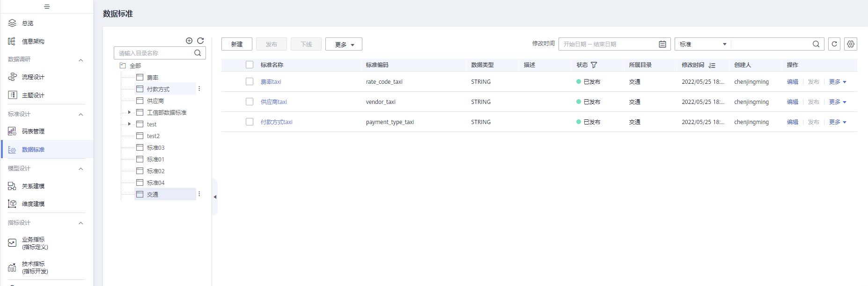Screen dimensions: 868x286
Task: Expand the 工信部数据标准 tree node
Action: pos(129,112)
